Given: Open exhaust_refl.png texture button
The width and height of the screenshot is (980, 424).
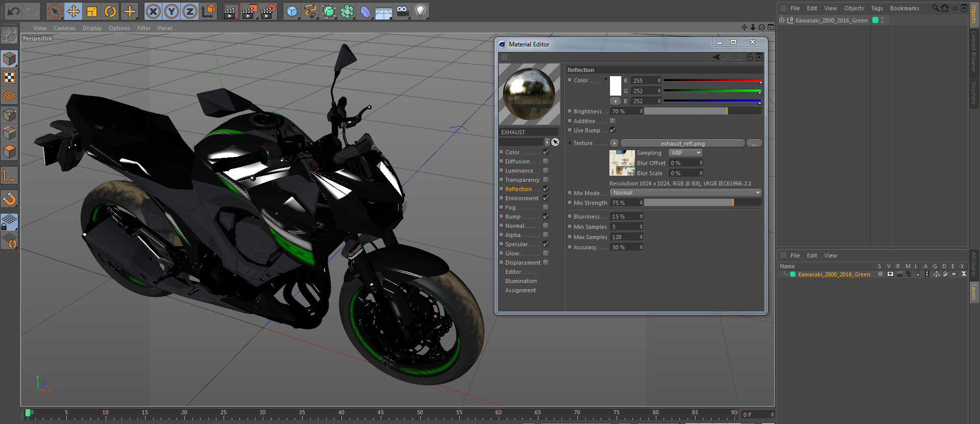Looking at the screenshot, I should pyautogui.click(x=682, y=144).
